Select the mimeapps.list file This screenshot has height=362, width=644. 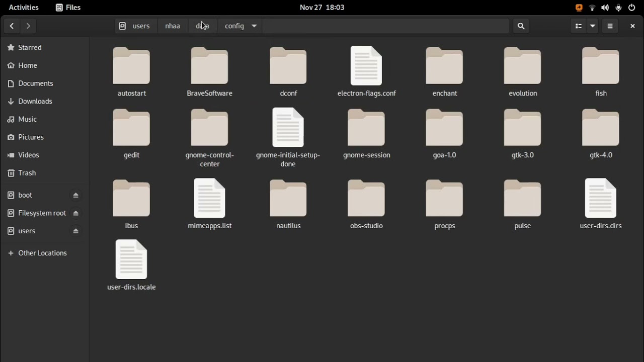(x=210, y=204)
